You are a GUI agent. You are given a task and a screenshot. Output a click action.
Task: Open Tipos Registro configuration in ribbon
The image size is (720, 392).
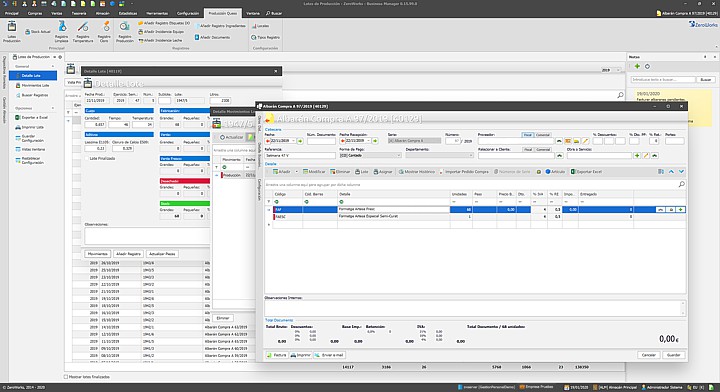(x=265, y=37)
